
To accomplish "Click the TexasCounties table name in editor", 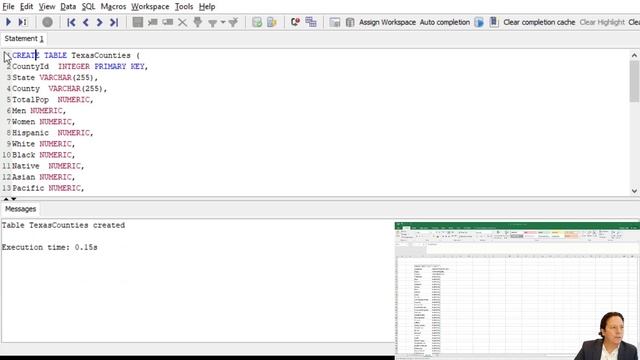I will click(101, 55).
